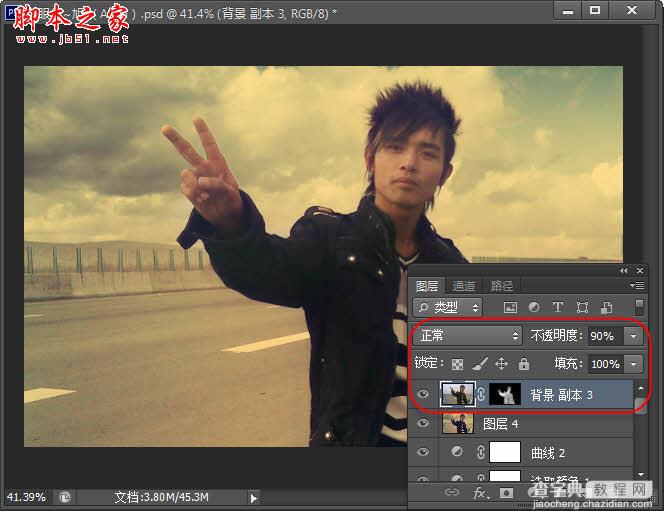
Task: Open the 不透明度 opacity slider arrow
Action: [x=634, y=336]
